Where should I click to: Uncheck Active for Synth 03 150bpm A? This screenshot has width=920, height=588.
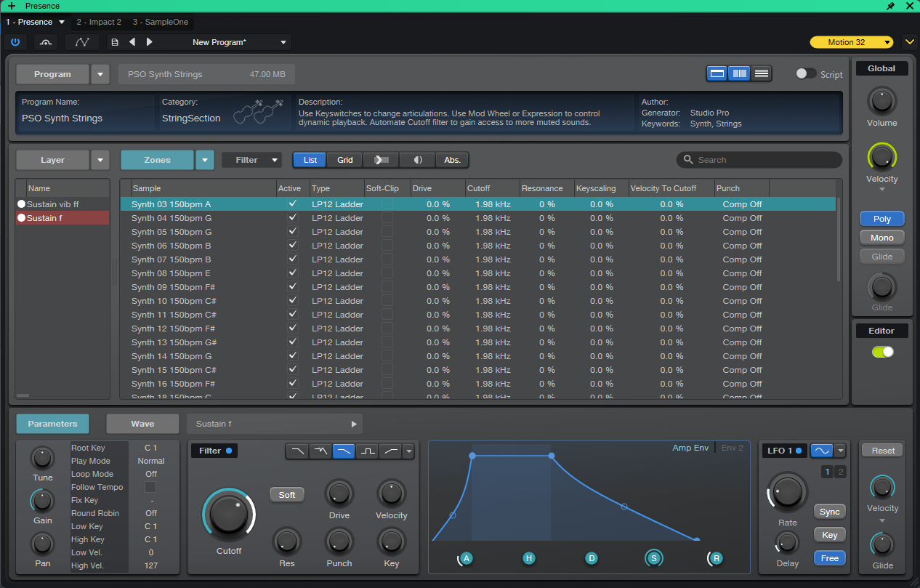coord(292,204)
